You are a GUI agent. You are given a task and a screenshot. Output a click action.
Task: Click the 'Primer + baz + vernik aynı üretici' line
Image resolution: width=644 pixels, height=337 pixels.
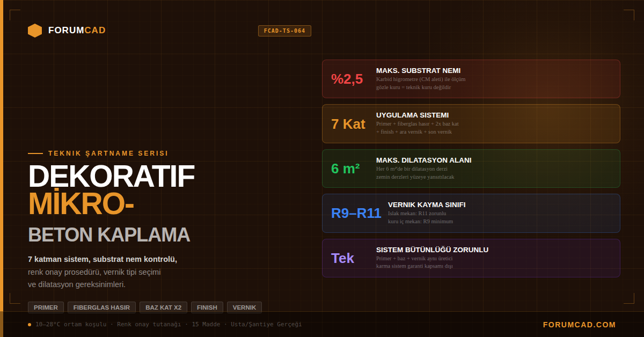tap(414, 258)
